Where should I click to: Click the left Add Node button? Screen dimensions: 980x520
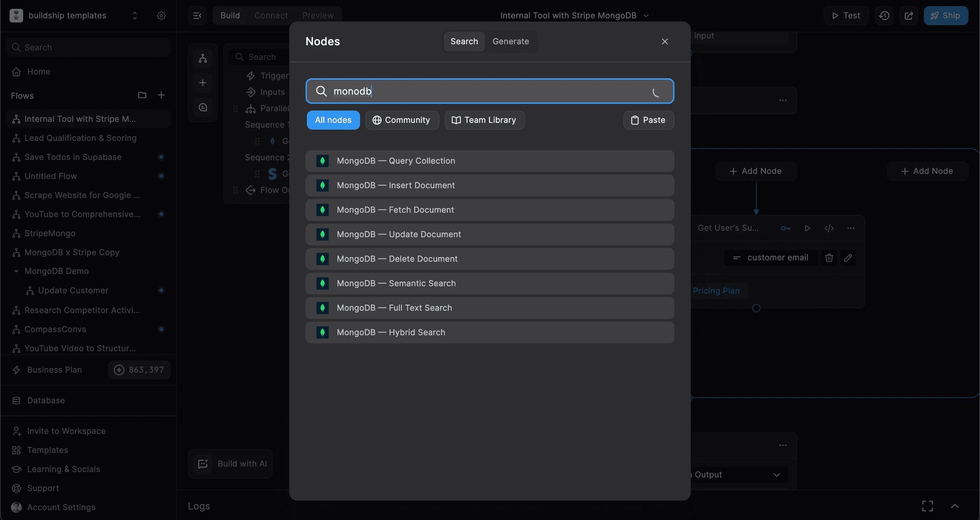coord(756,171)
